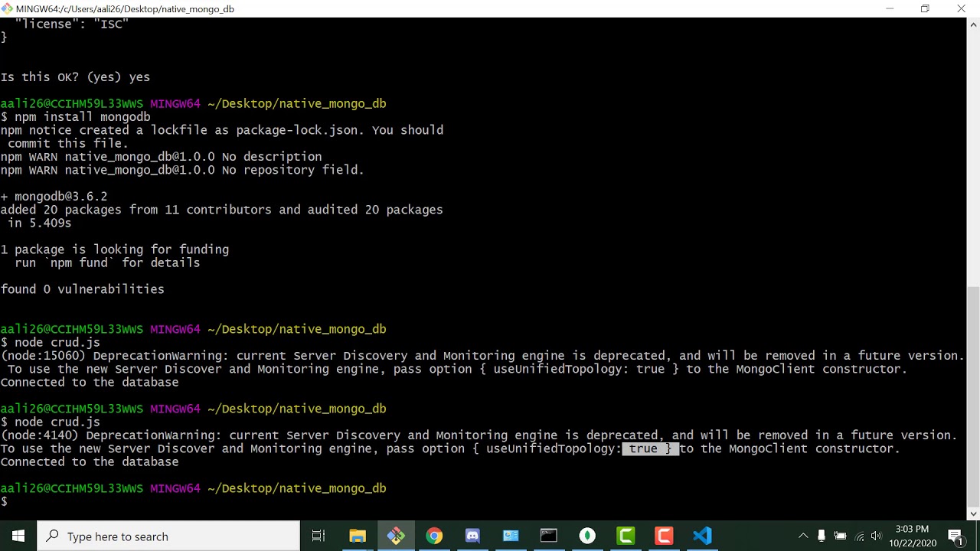Screen dimensions: 980x551
Task: Click the 'No repository field.' warning line
Action: (x=182, y=170)
